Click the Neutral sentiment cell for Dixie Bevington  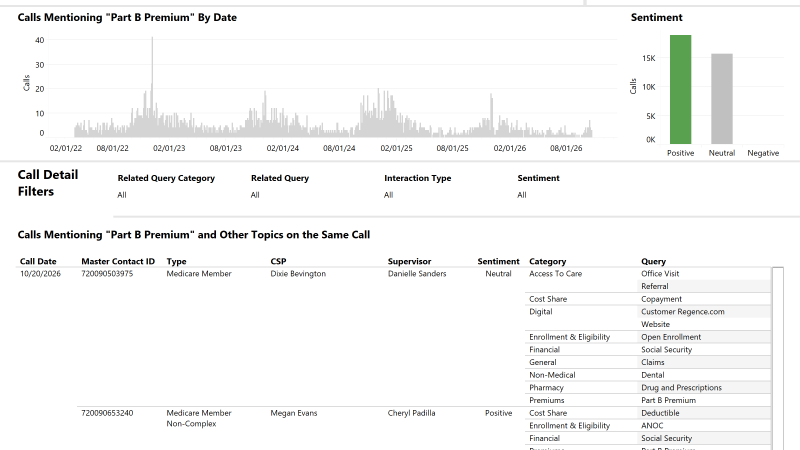tap(498, 273)
